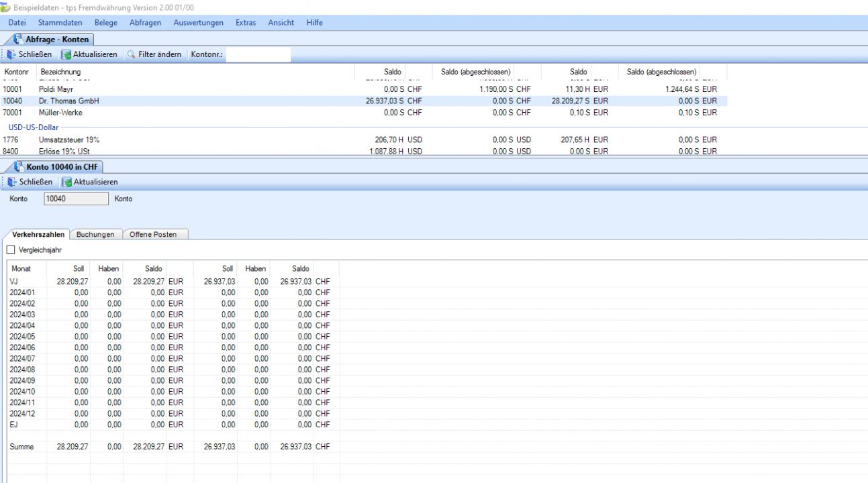Open the Auswertungen menu
The image size is (868, 483).
[x=198, y=23]
